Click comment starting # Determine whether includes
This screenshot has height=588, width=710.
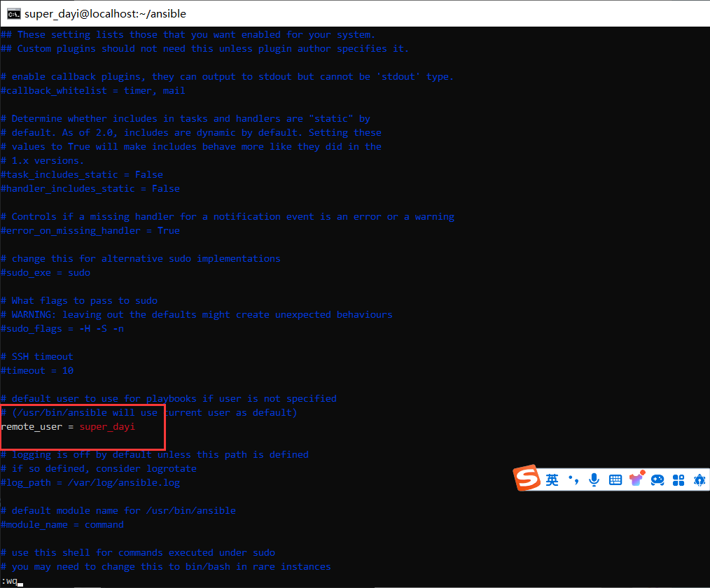pos(185,118)
